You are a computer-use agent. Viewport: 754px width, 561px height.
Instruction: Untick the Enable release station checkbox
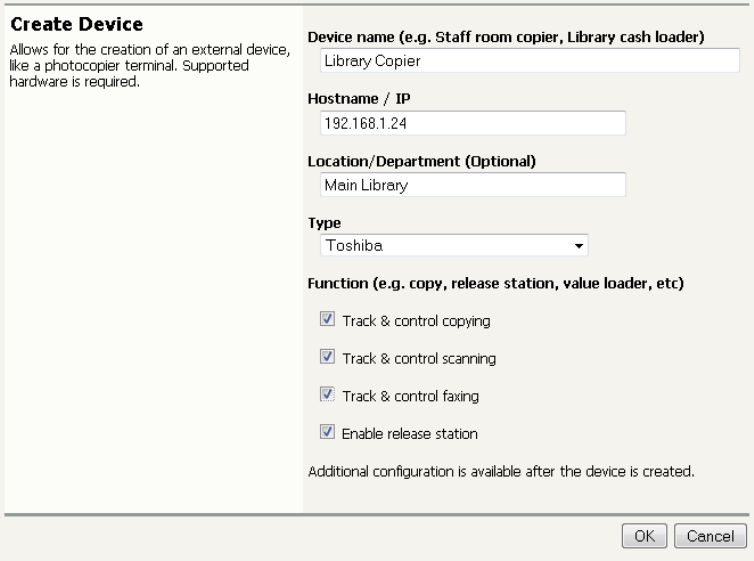326,433
